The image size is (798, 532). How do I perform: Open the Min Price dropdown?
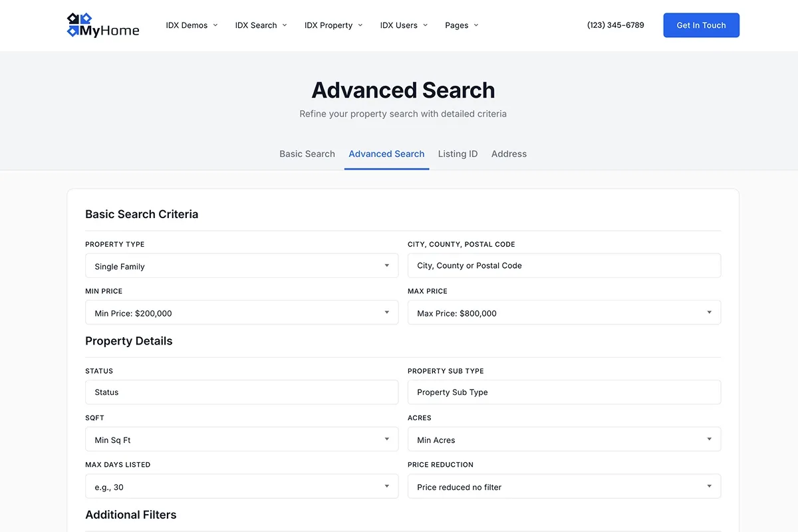click(x=241, y=313)
